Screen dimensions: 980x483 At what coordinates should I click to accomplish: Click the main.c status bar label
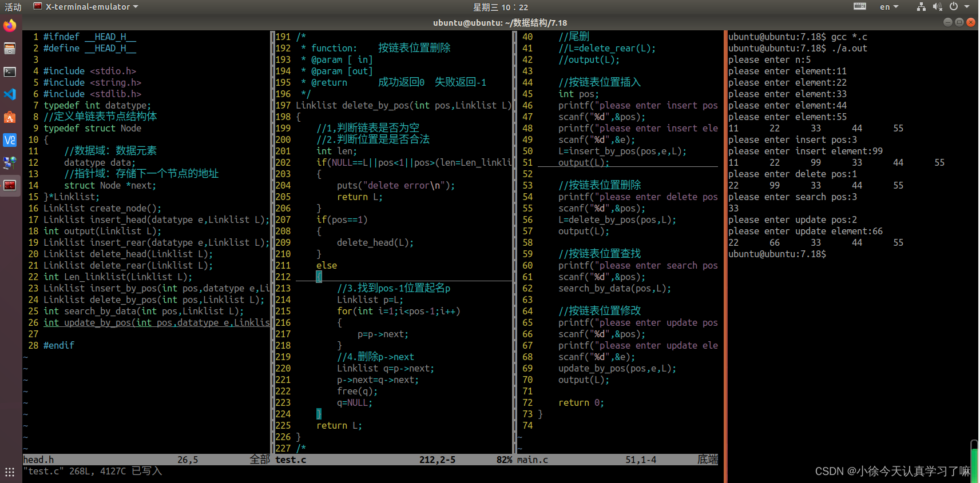[x=533, y=460]
